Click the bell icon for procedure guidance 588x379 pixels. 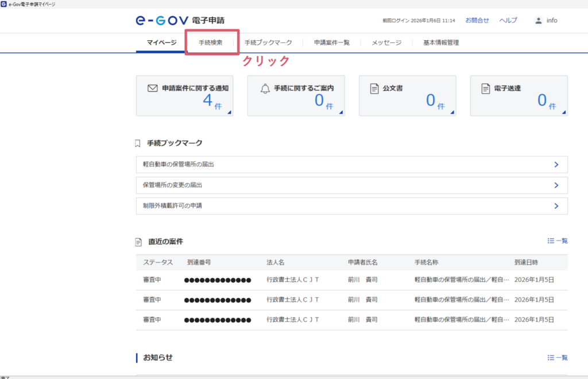click(265, 88)
